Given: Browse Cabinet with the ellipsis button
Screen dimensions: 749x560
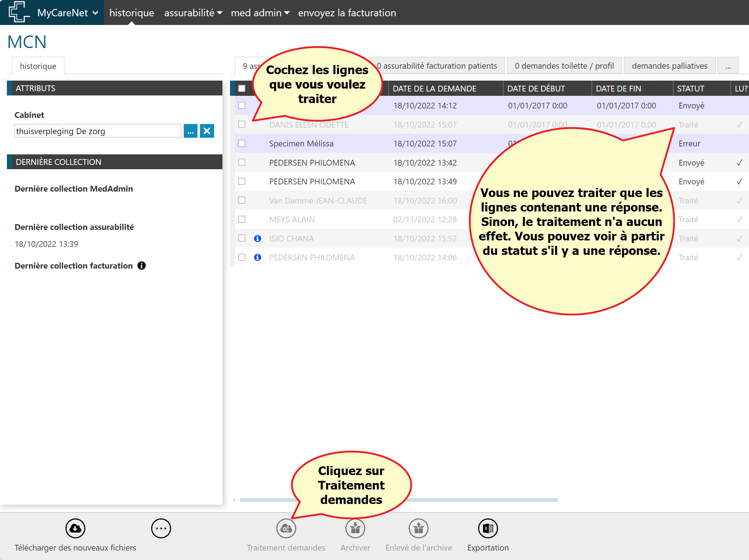Looking at the screenshot, I should (191, 131).
